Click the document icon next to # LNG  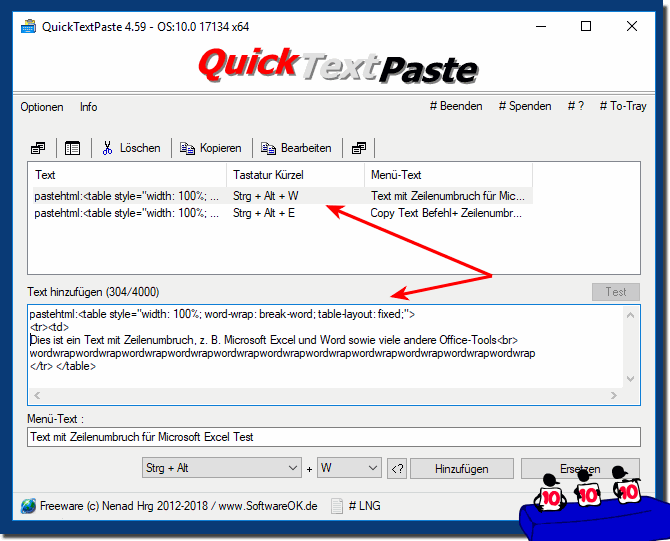337,506
